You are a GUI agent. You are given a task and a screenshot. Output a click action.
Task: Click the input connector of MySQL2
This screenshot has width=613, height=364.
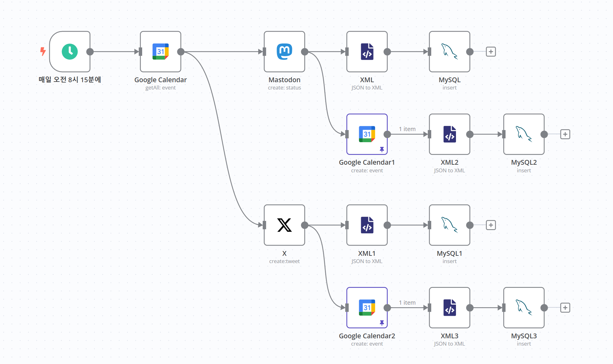(x=504, y=134)
